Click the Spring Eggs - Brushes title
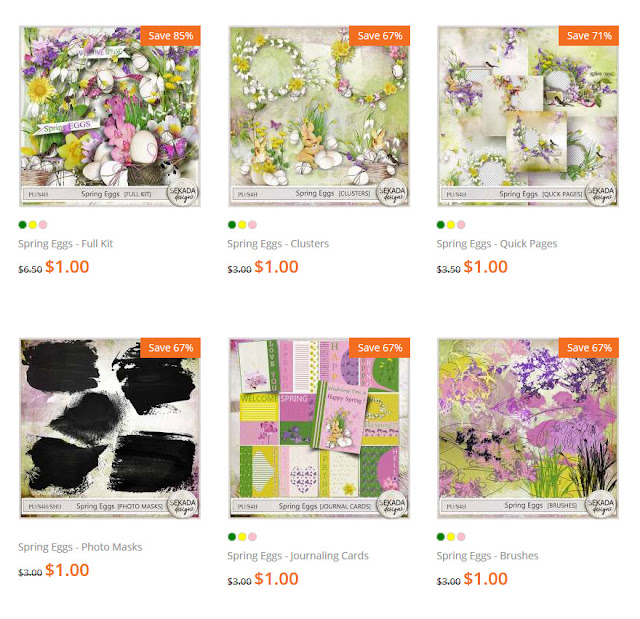Screen dimensions: 640x619 (x=487, y=556)
